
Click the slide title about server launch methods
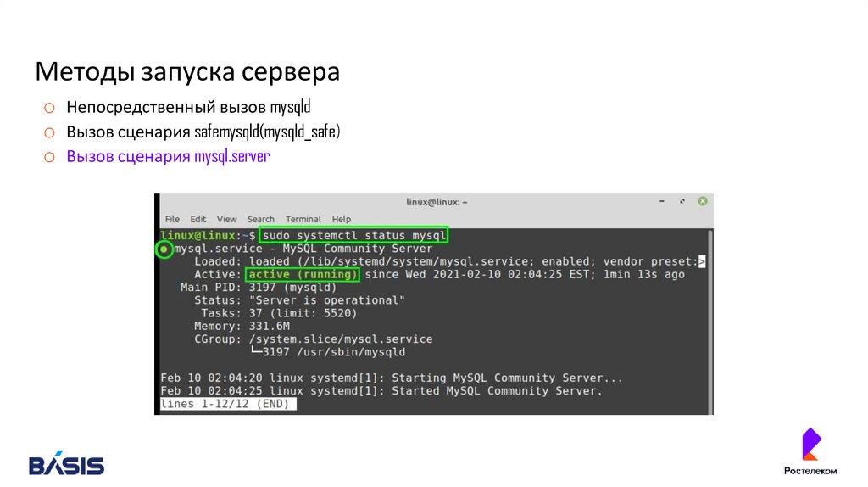coord(187,72)
